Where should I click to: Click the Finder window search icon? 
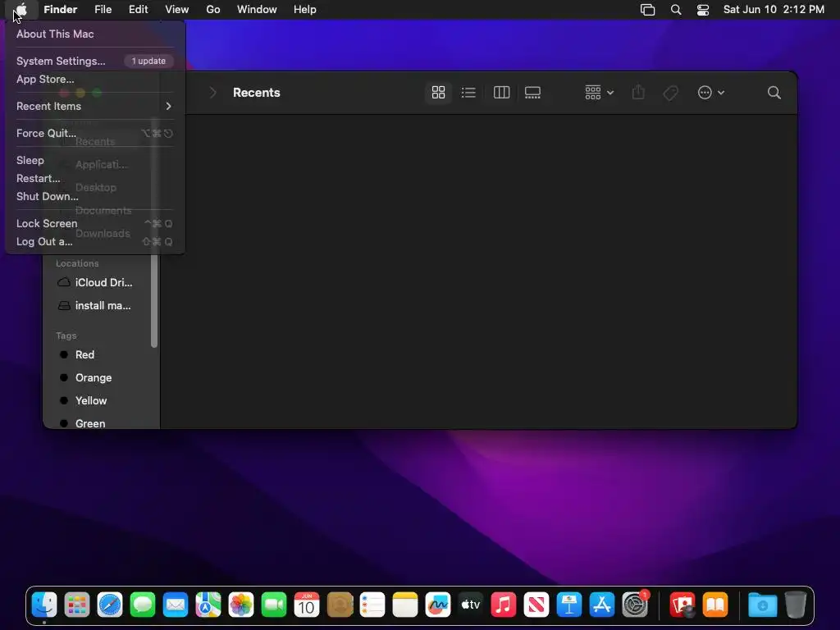point(774,93)
